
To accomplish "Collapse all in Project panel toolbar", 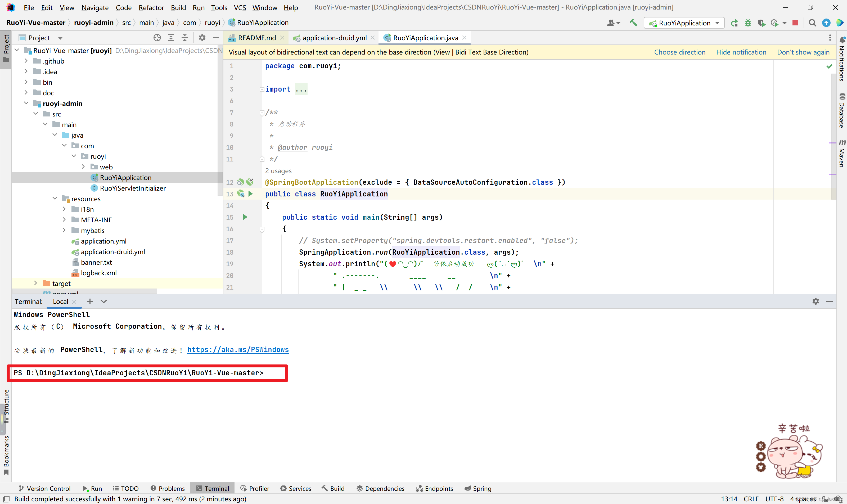I will 185,38.
